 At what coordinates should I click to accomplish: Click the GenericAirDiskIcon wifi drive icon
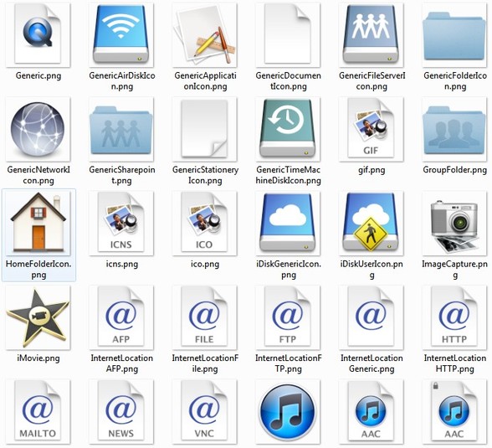click(x=121, y=34)
